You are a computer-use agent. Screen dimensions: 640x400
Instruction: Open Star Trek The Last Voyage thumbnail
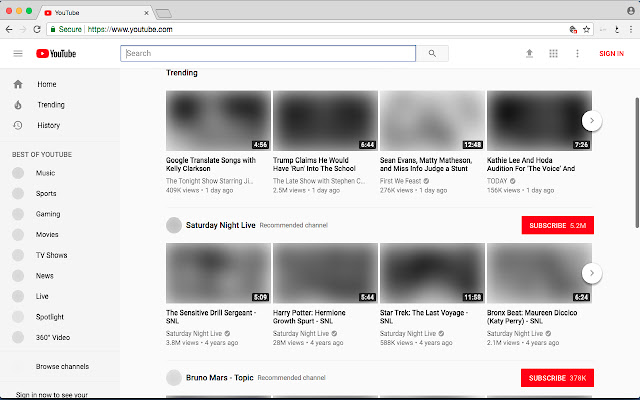432,273
